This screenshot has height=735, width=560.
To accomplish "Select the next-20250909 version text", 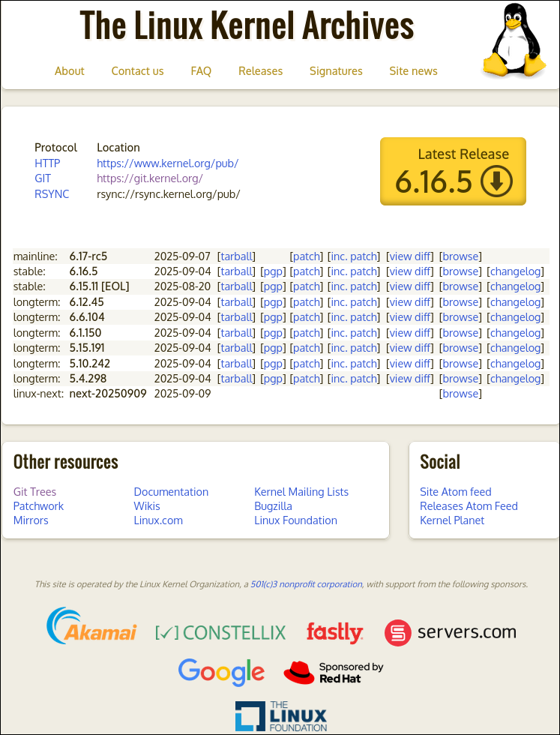I will 108,394.
